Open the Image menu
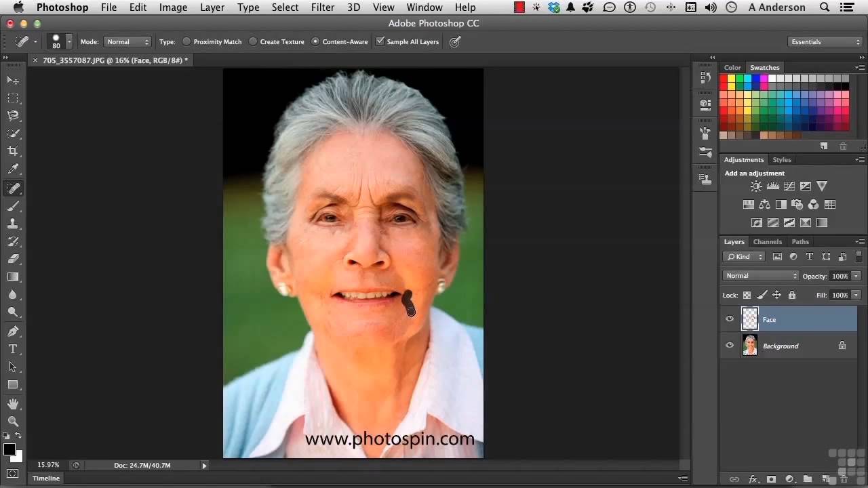Screen dimensions: 868x488 (173, 7)
